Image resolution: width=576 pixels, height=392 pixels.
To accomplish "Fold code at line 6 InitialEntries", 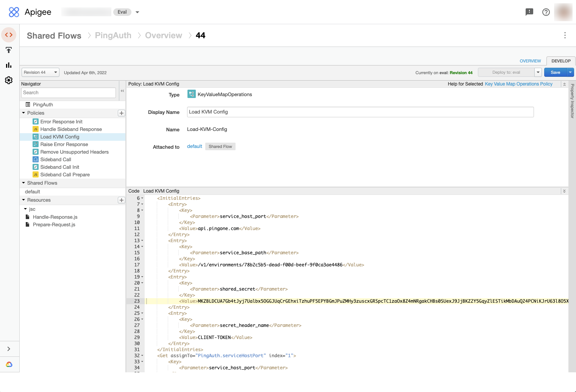I will [142, 198].
